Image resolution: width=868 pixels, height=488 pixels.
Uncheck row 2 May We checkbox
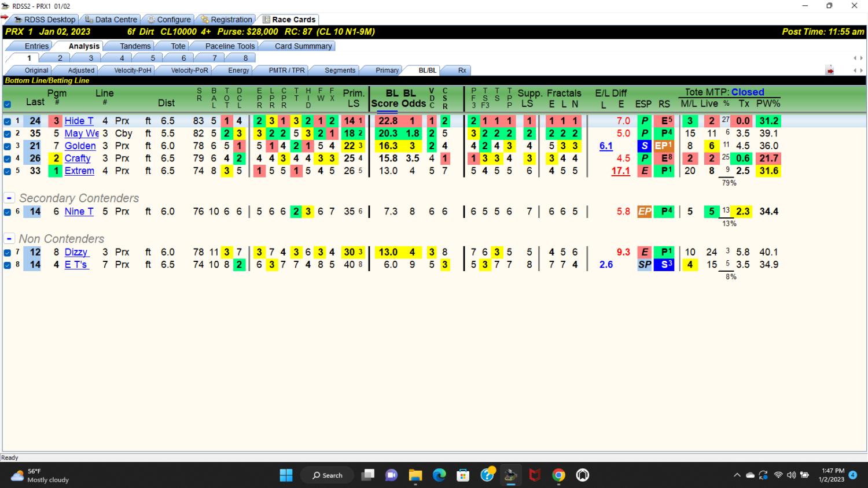point(8,134)
